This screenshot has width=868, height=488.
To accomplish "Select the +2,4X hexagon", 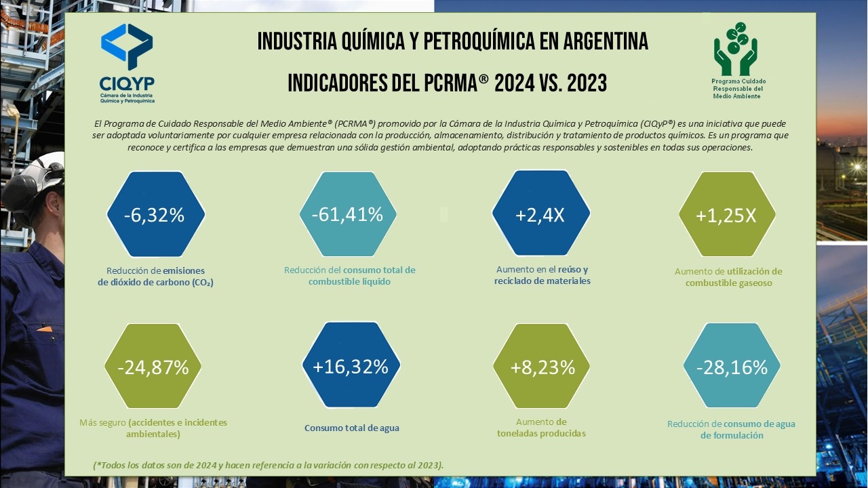I will click(x=541, y=213).
